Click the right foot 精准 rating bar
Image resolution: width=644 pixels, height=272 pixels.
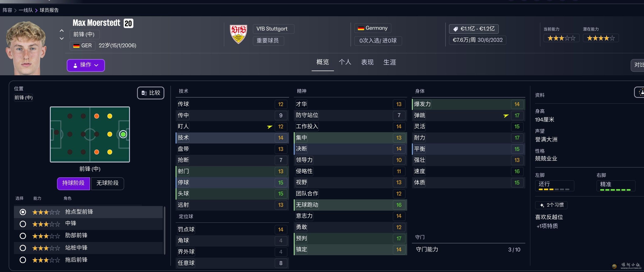(615, 189)
